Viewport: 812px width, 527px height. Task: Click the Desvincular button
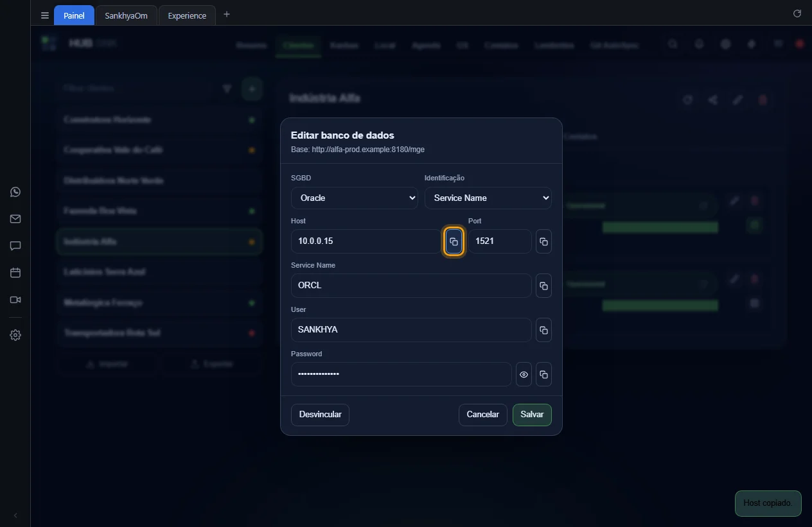(320, 415)
